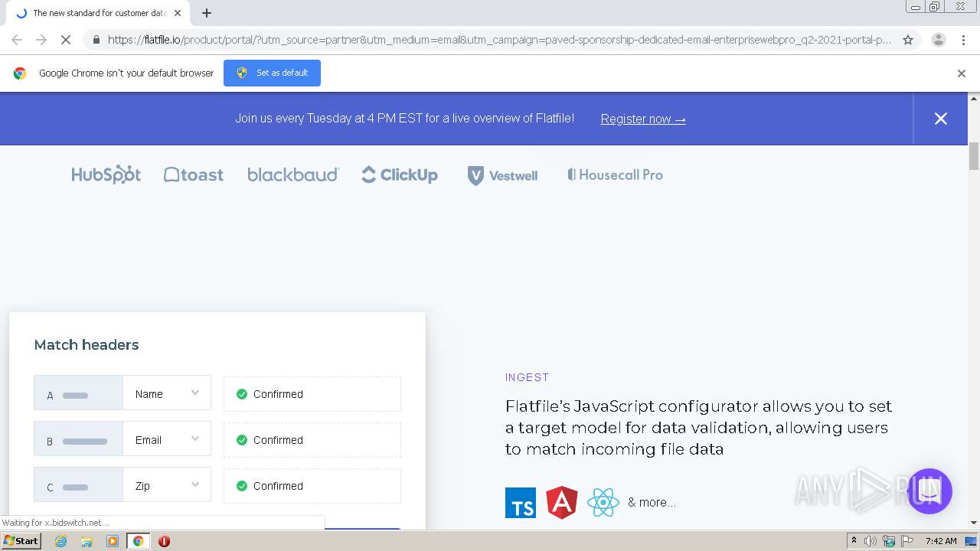Screen dimensions: 980x551
Task: Click the Confirmed status for Name
Action: 312,394
